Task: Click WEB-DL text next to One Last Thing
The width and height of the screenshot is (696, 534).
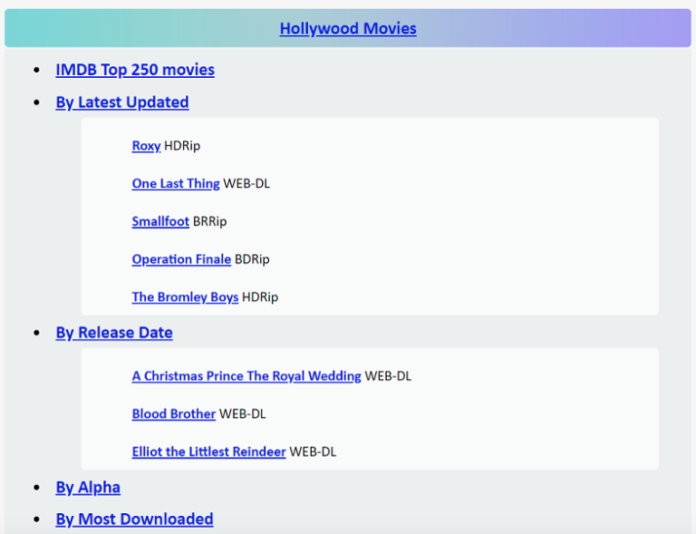Action: [247, 184]
